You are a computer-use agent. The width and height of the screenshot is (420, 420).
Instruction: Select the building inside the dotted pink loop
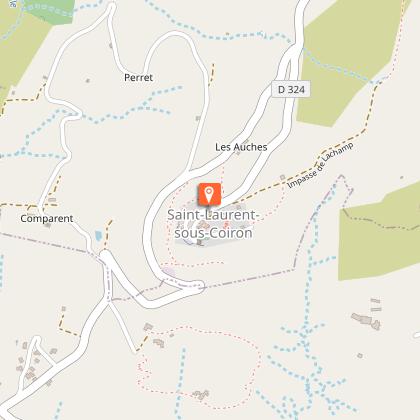tap(201, 395)
